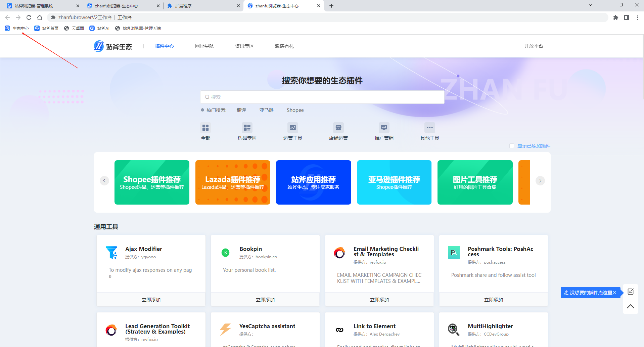Show next banners with right carousel arrow
Screen dimensions: 644x347
[540, 181]
